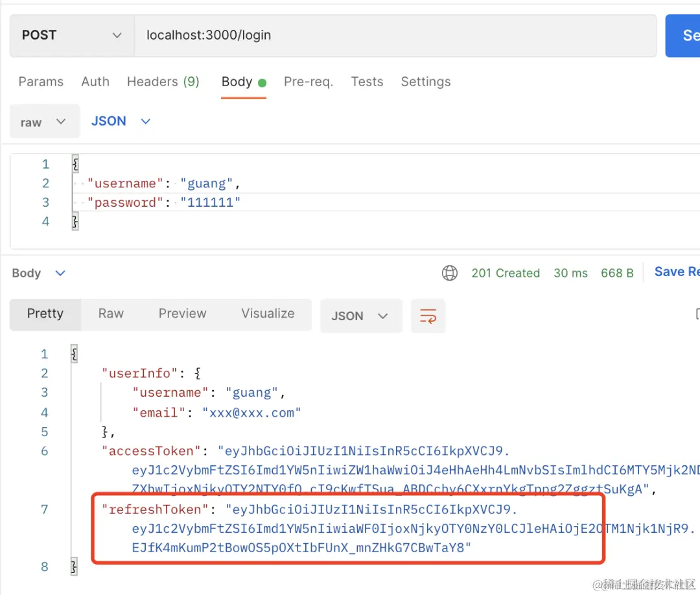Click the "password" key in request body
Screen dimensions: 700x595
(x=126, y=203)
